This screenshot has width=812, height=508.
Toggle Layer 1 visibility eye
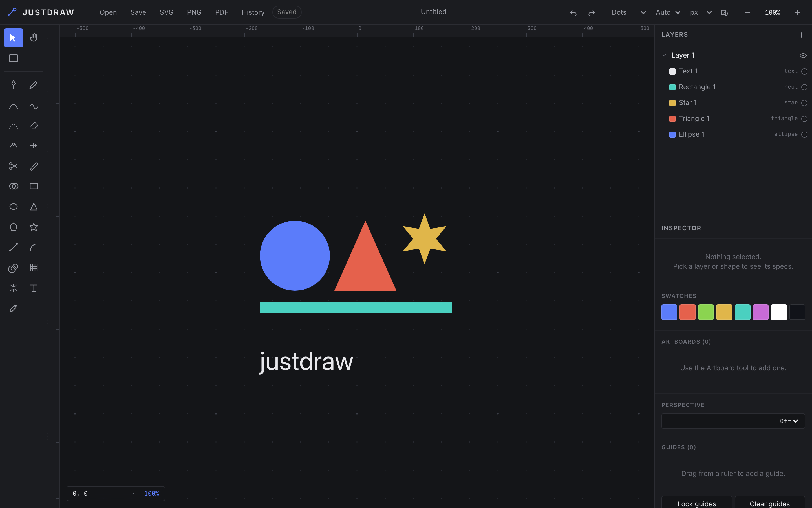[803, 55]
